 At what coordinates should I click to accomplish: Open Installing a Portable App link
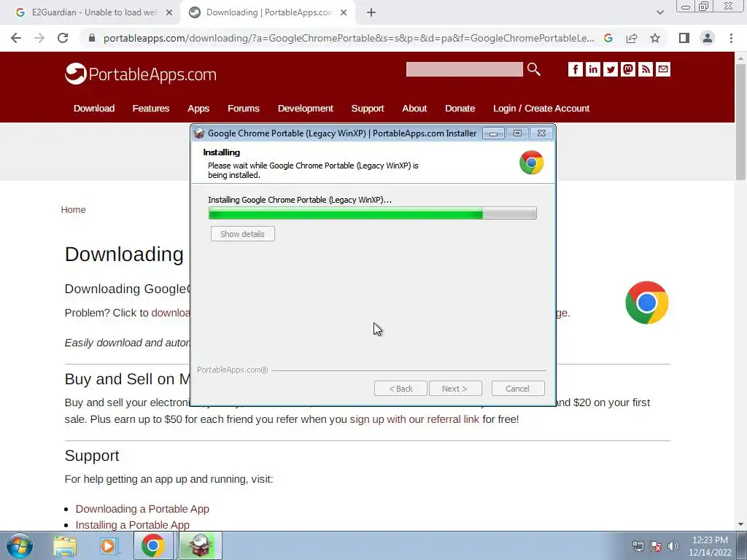[133, 525]
